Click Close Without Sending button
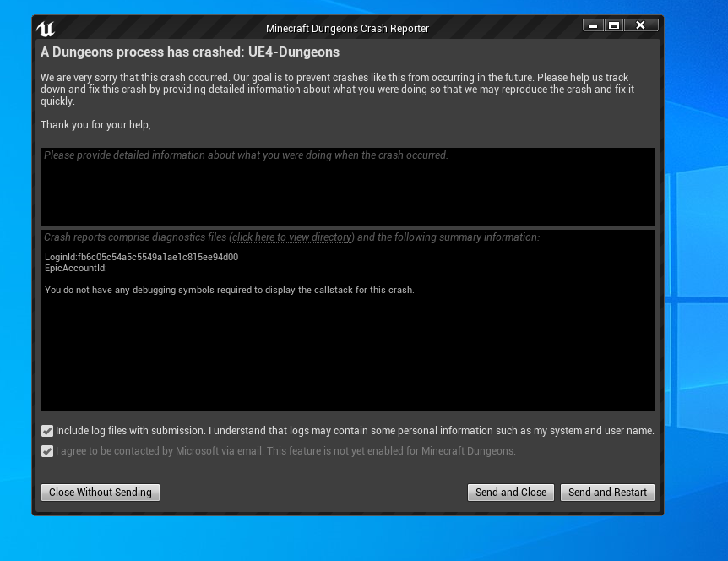 pyautogui.click(x=101, y=493)
